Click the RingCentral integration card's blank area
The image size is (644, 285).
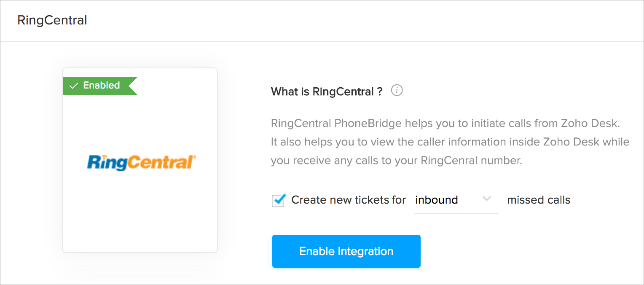(x=140, y=219)
